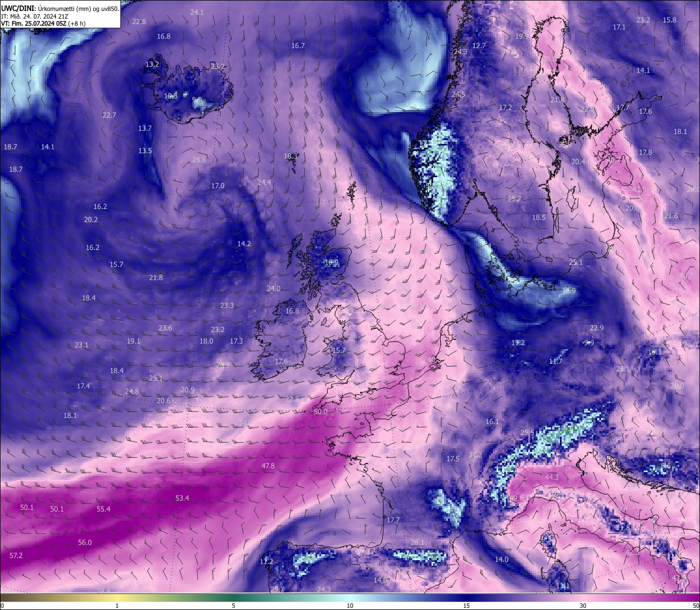
Task: Click the color scale label 5
Action: tap(234, 606)
